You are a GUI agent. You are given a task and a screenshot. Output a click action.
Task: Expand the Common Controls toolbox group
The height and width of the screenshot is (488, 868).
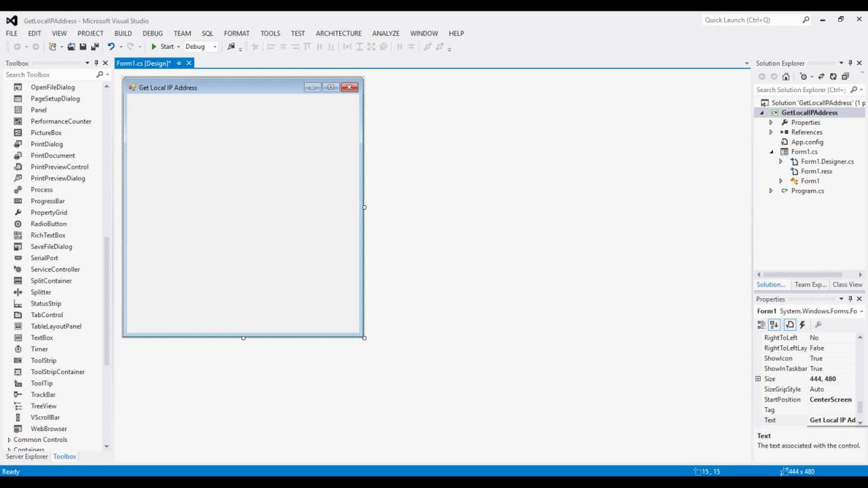pos(9,440)
